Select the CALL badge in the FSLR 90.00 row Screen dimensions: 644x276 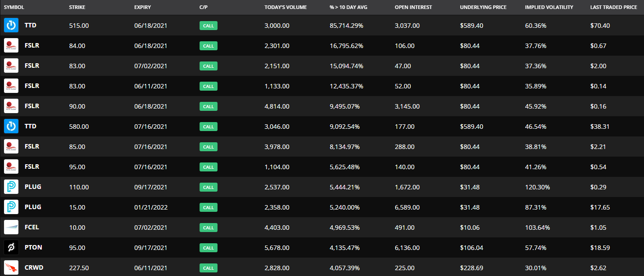209,106
